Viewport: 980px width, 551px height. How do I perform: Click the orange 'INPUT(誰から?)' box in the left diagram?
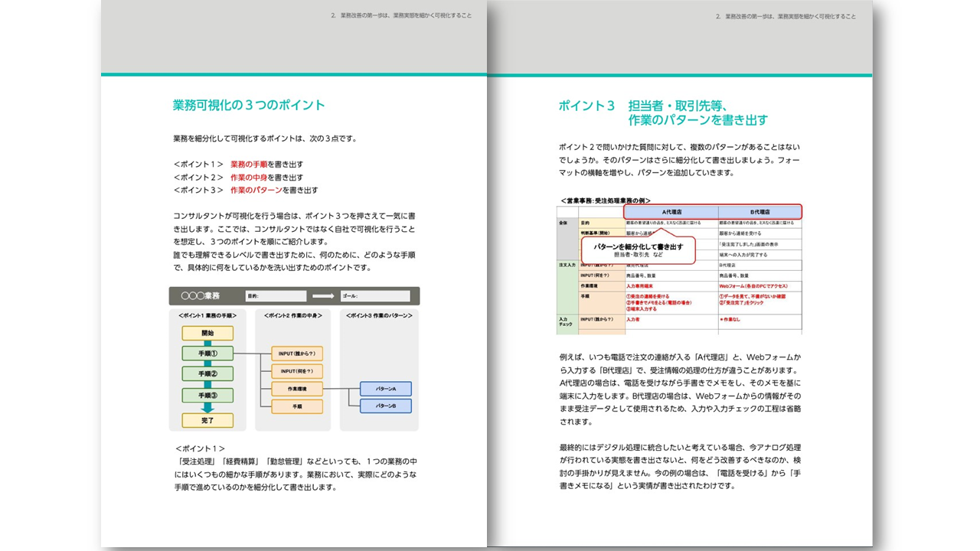pos(297,354)
